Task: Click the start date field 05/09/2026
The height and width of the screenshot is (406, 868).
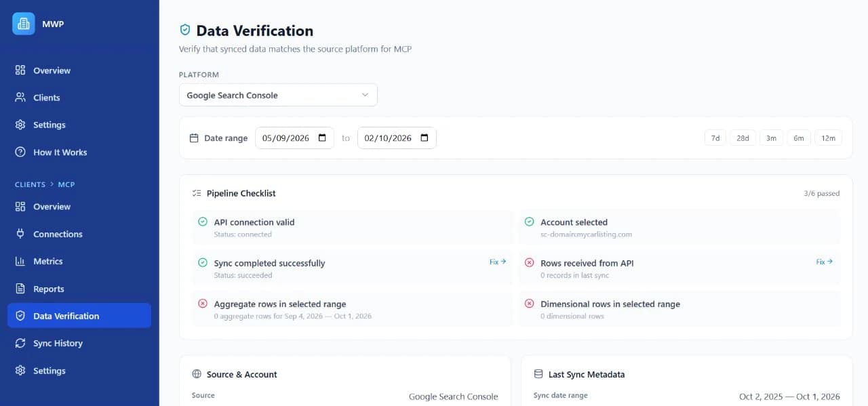Action: click(294, 138)
